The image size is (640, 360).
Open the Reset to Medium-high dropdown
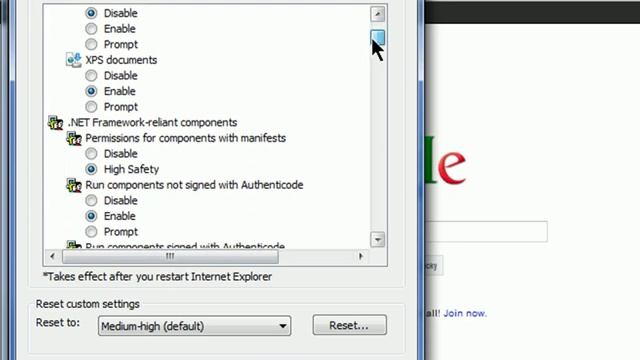click(x=194, y=326)
